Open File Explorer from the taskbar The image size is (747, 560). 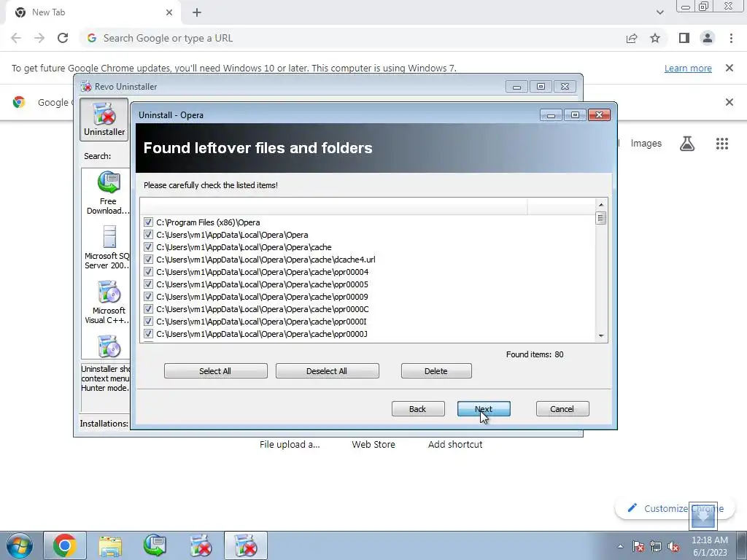pos(110,545)
